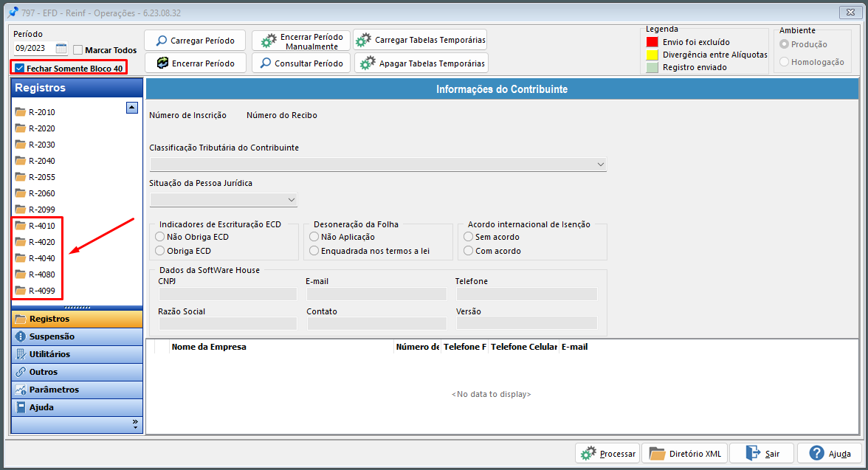Click the R-2010 folder icon
The width and height of the screenshot is (868, 470).
pos(21,112)
